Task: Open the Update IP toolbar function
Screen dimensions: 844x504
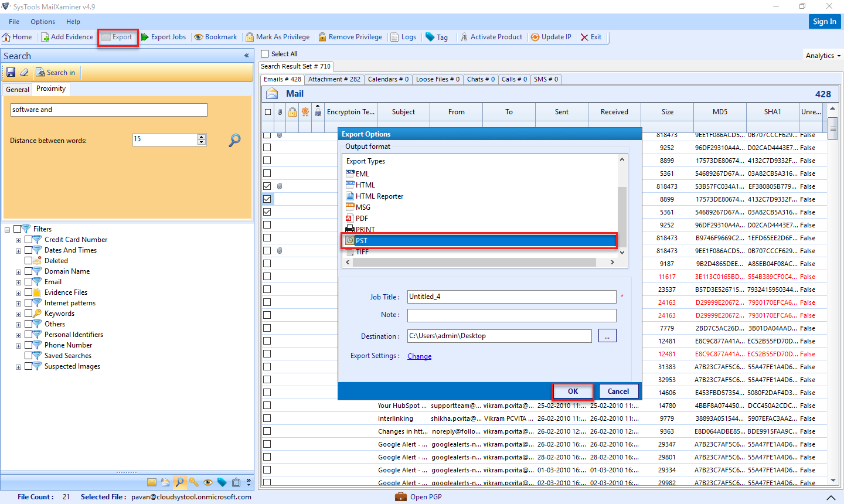Action: click(x=551, y=36)
